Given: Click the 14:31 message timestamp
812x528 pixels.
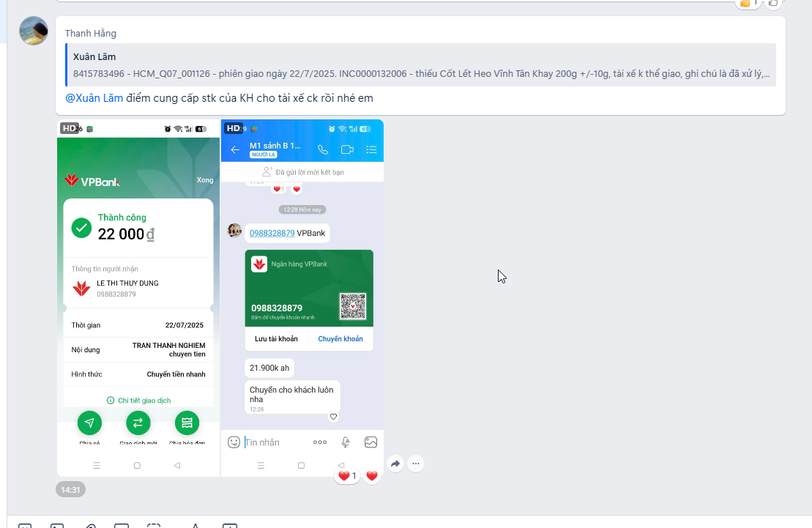Looking at the screenshot, I should (x=70, y=490).
